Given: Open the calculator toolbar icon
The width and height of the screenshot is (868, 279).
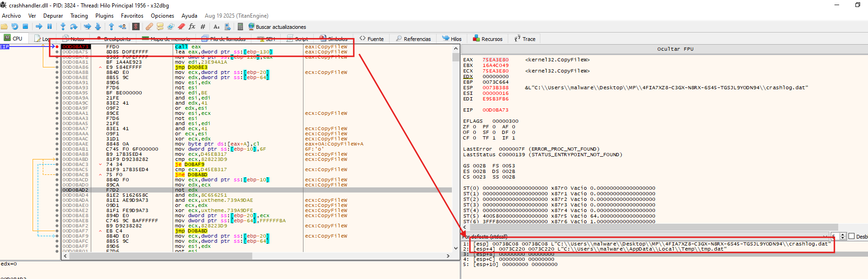Looking at the screenshot, I should (240, 27).
